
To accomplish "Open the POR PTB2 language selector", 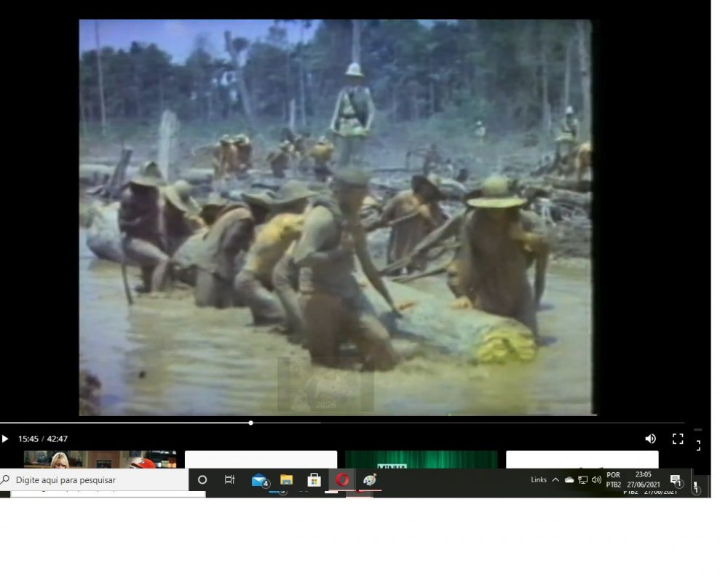I will click(x=613, y=480).
